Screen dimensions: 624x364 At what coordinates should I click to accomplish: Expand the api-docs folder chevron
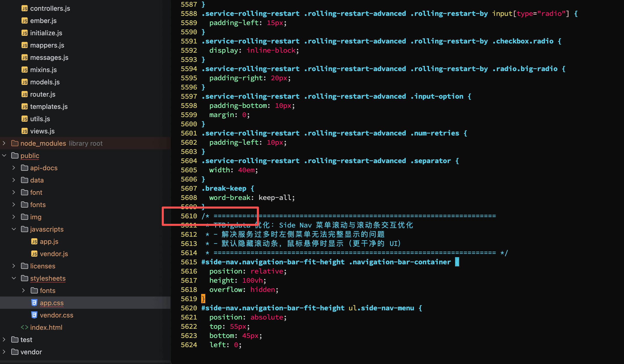click(x=14, y=168)
